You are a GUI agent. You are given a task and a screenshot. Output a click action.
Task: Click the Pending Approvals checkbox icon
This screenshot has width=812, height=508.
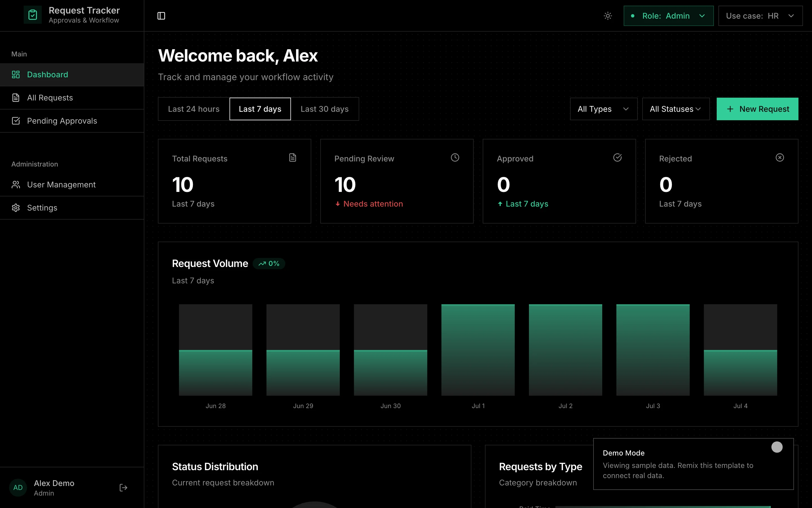click(16, 121)
